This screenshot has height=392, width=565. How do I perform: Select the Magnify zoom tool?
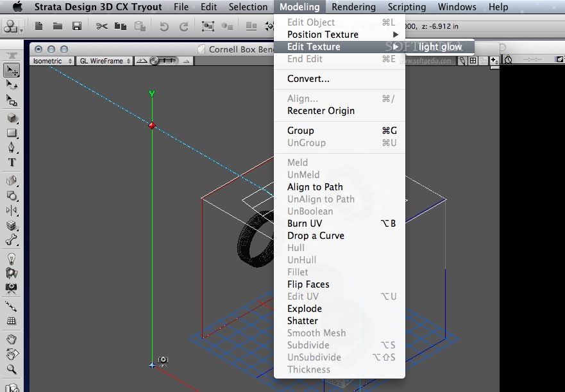pyautogui.click(x=12, y=369)
